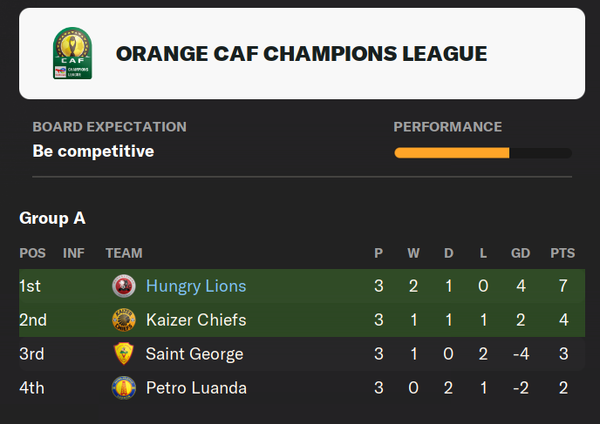Click the Orange CAF Champions League title

[302, 54]
